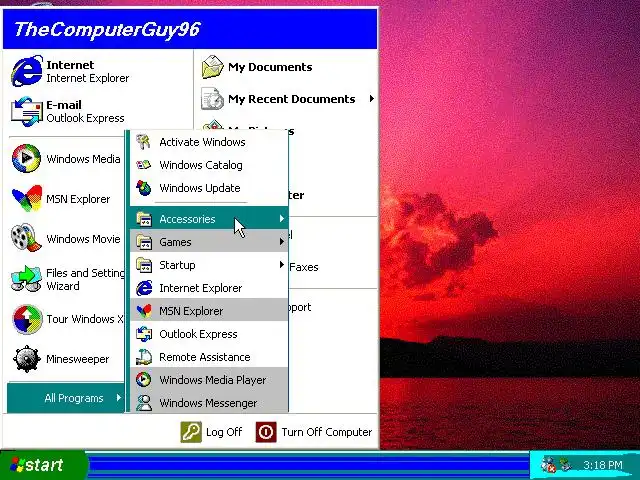Click the TheComputerGuy96 user name header
The height and width of the screenshot is (480, 640).
click(107, 29)
